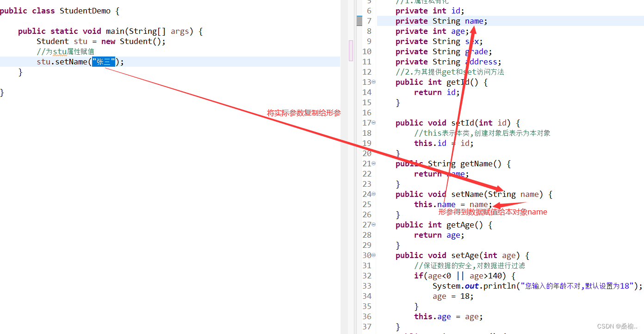
Task: Click line number 32 in the right editor
Action: click(x=367, y=276)
